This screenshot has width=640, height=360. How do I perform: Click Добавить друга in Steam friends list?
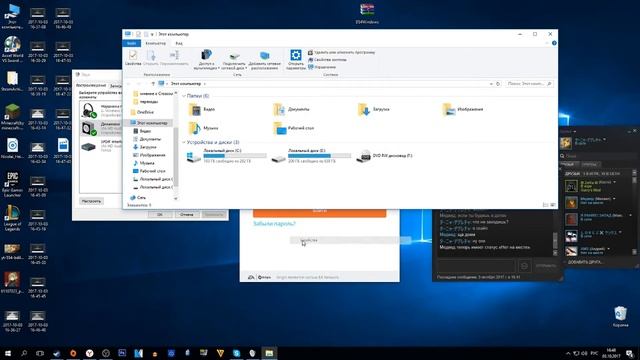[x=585, y=262]
